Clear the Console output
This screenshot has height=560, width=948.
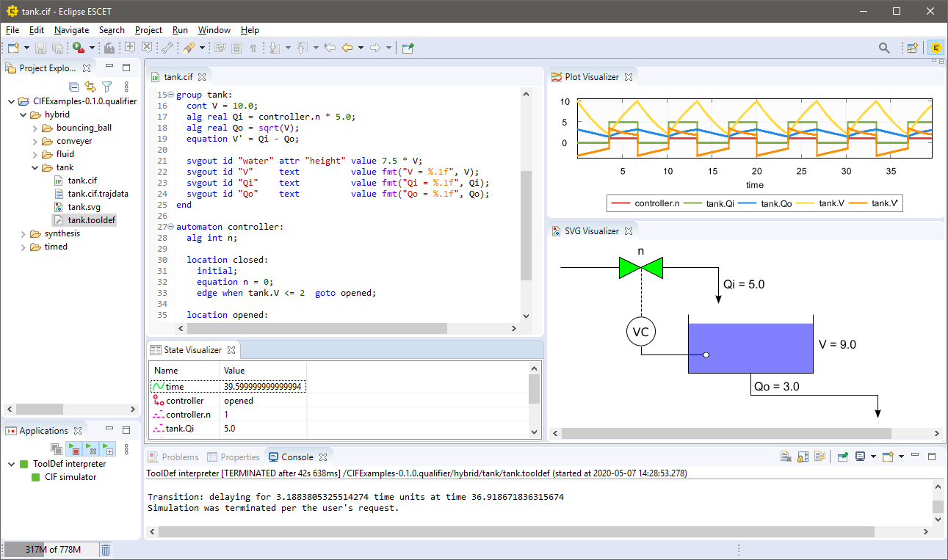785,457
